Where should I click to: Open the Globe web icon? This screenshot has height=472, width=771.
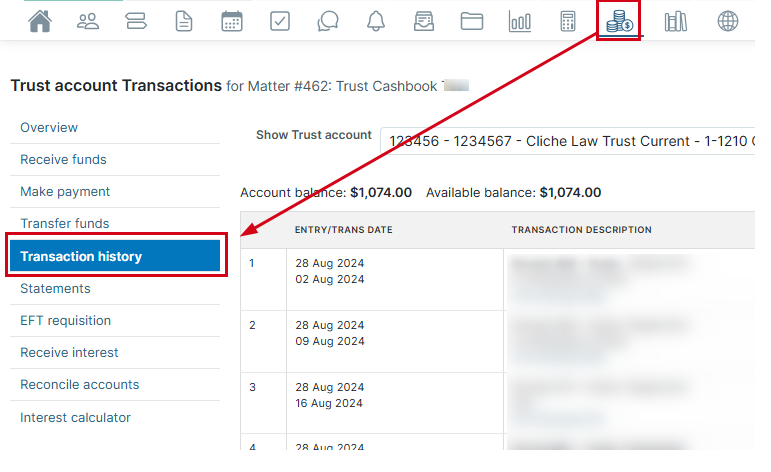coord(728,21)
